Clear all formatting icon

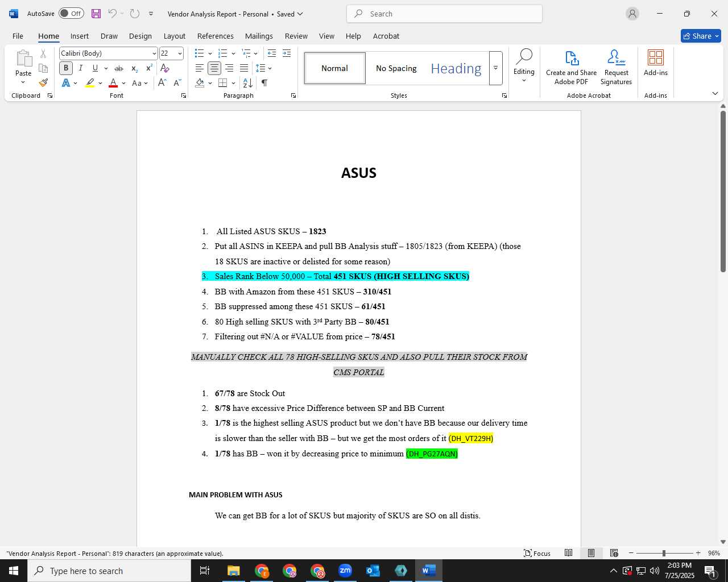coord(165,68)
